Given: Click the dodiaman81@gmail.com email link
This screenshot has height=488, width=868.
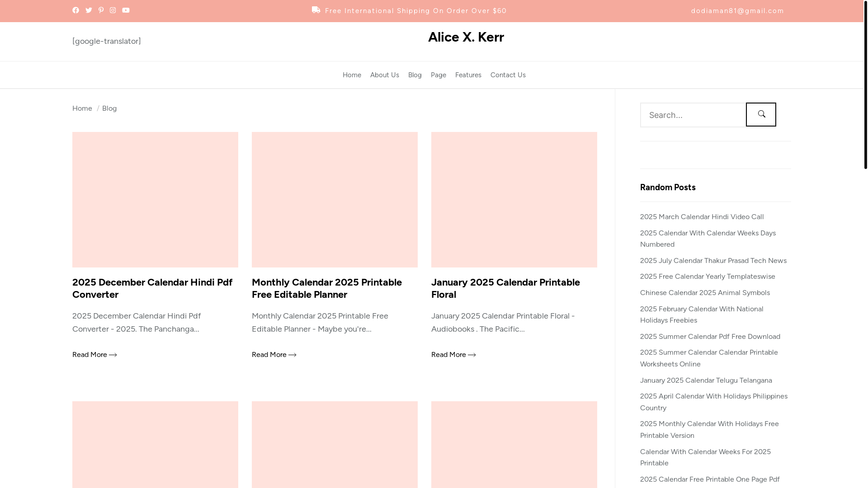Looking at the screenshot, I should point(737,11).
